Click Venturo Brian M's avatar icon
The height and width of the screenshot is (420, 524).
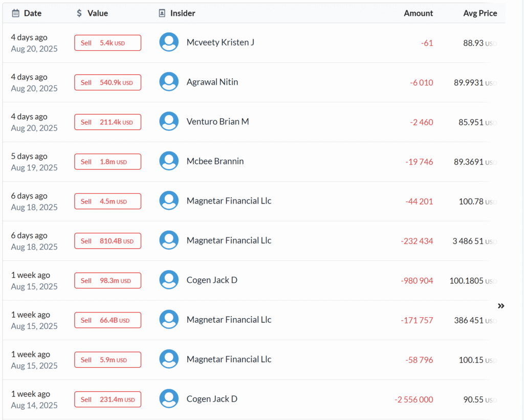click(x=169, y=122)
